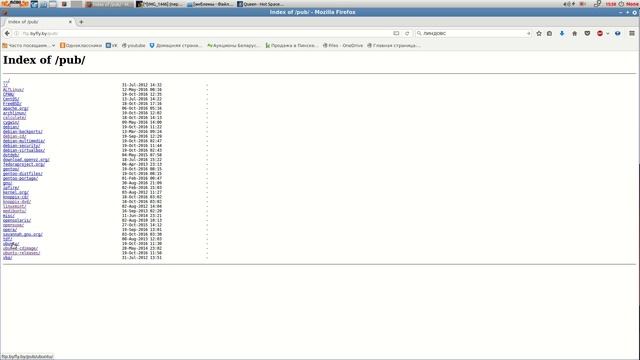
Task: Open the VK bookmark
Action: pyautogui.click(x=111, y=46)
